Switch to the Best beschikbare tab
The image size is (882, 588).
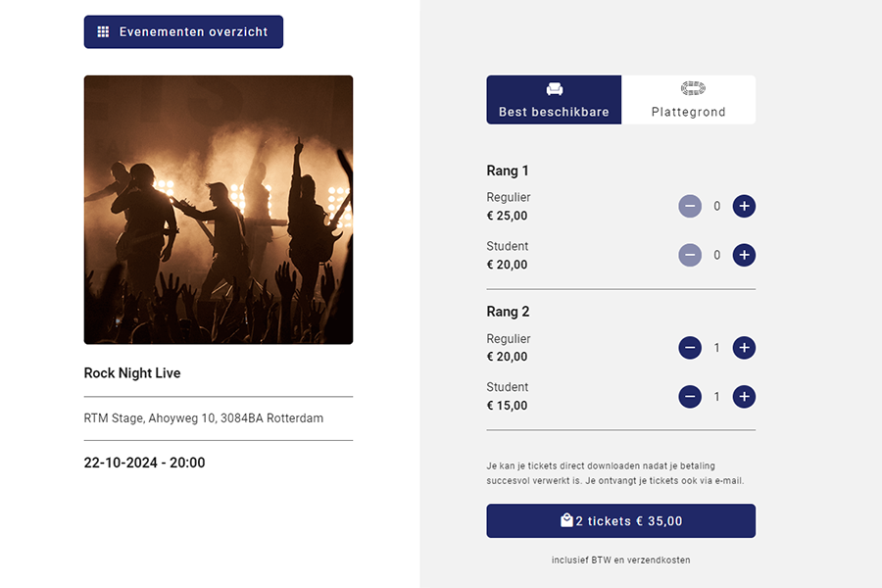point(554,100)
